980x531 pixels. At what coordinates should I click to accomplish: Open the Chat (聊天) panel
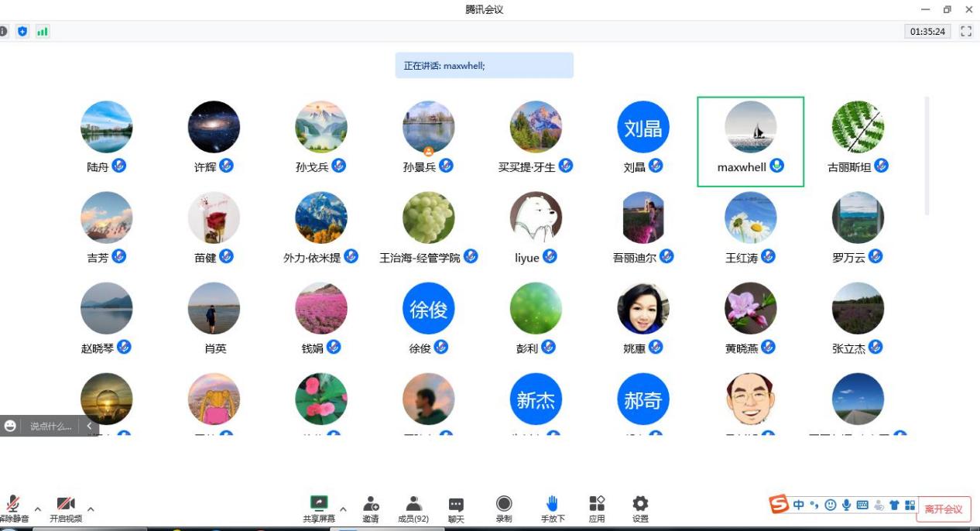pos(456,508)
